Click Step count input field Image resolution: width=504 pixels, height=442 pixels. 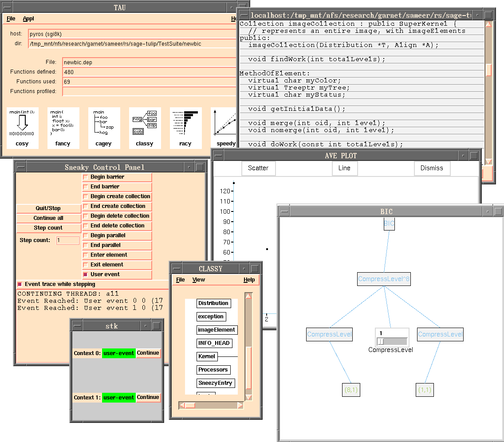(x=68, y=240)
